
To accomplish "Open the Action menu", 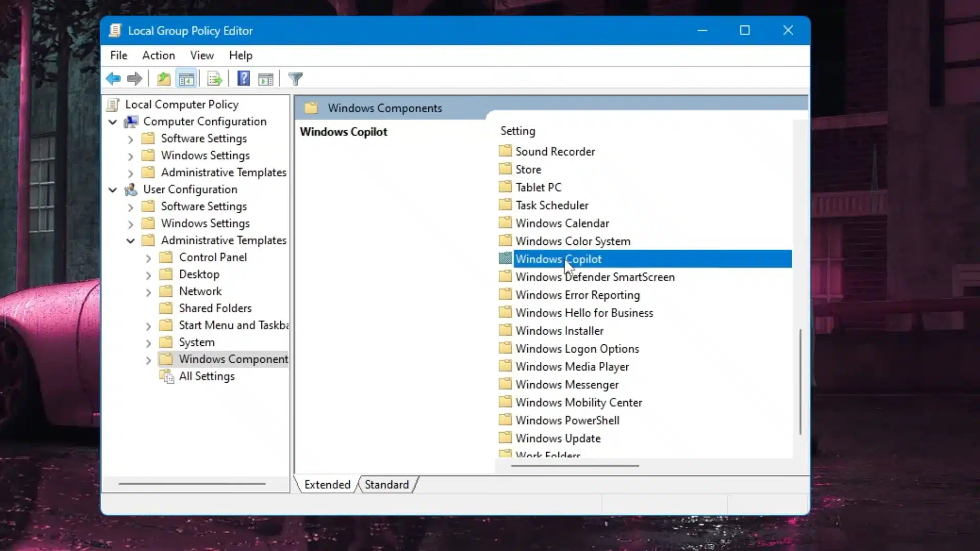I will pyautogui.click(x=159, y=55).
